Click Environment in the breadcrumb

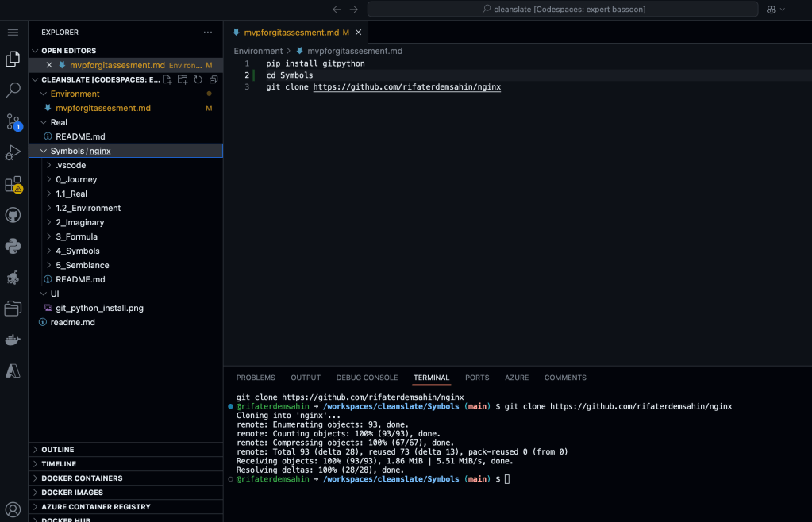pos(258,51)
